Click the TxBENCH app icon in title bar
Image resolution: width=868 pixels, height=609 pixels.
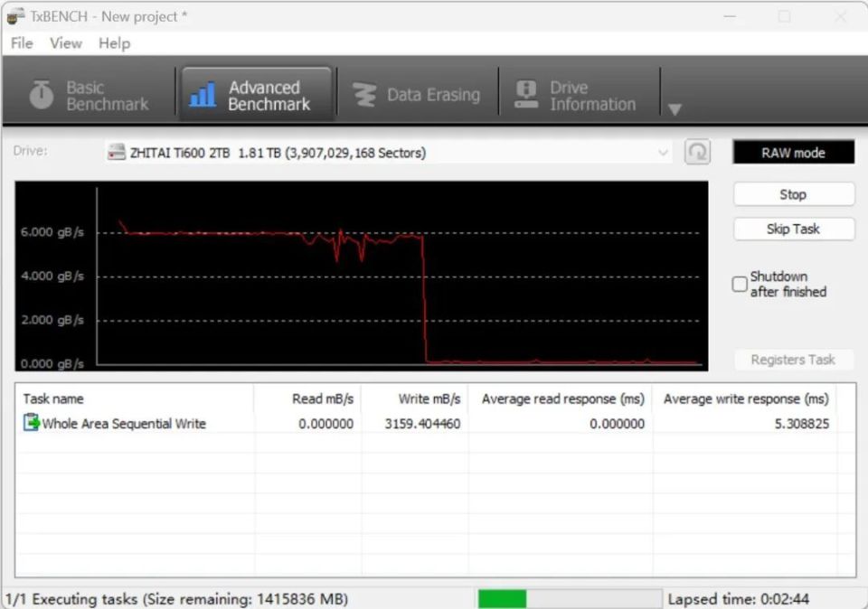click(x=15, y=16)
